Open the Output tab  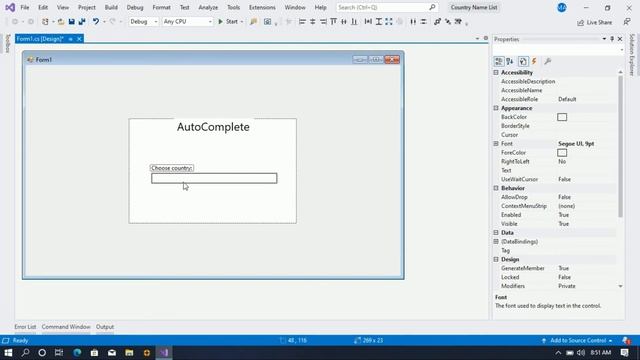(105, 327)
